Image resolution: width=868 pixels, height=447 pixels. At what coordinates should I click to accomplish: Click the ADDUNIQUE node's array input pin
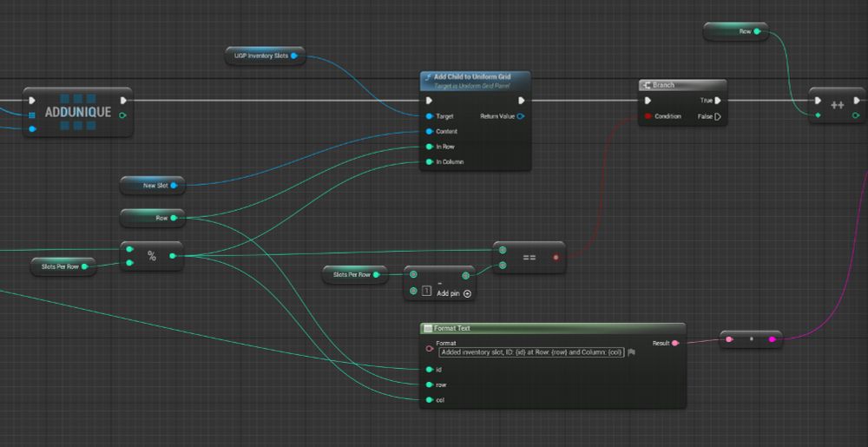pos(32,115)
